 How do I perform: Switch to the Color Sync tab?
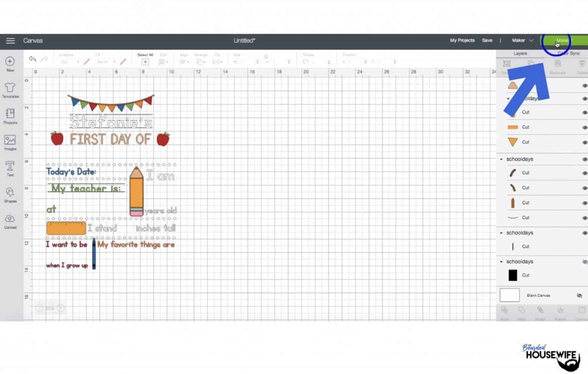(x=568, y=53)
